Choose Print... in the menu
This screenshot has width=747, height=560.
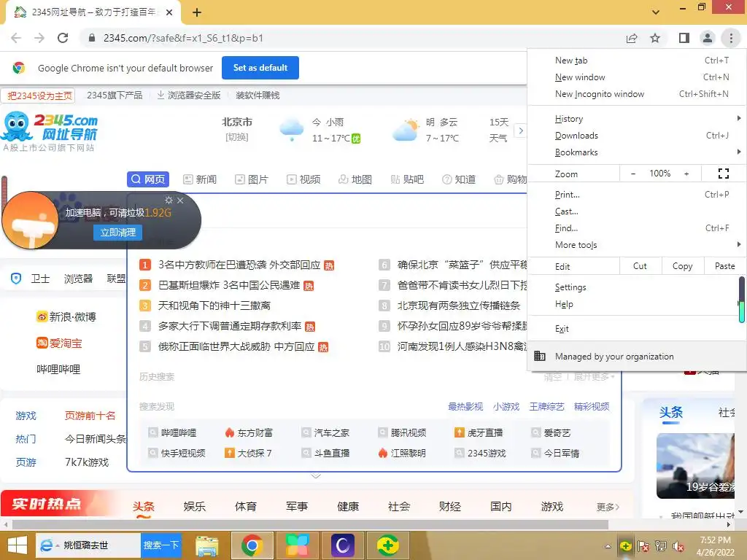pos(637,194)
